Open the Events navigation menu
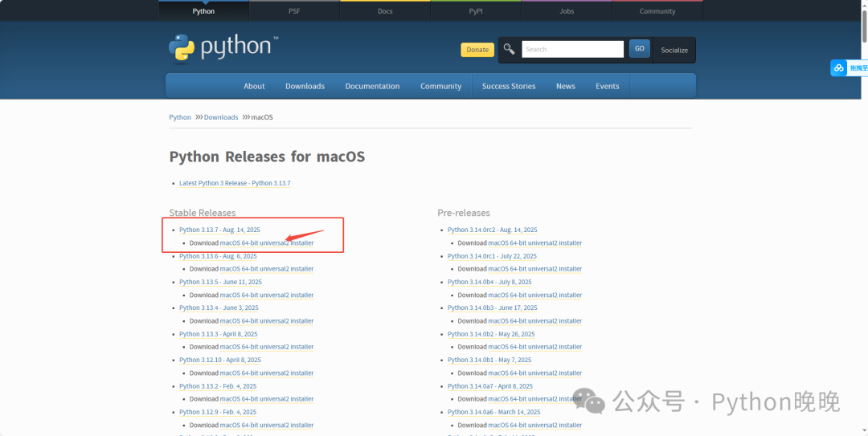This screenshot has width=868, height=436. pyautogui.click(x=608, y=86)
